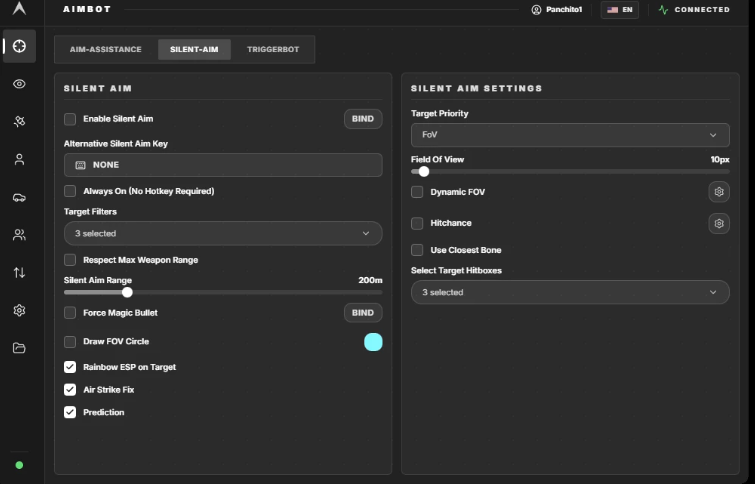Click the AIMBOT title text

click(87, 9)
